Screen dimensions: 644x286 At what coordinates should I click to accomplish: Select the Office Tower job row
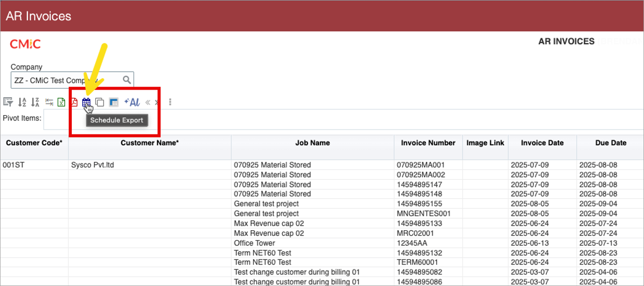pyautogui.click(x=254, y=243)
